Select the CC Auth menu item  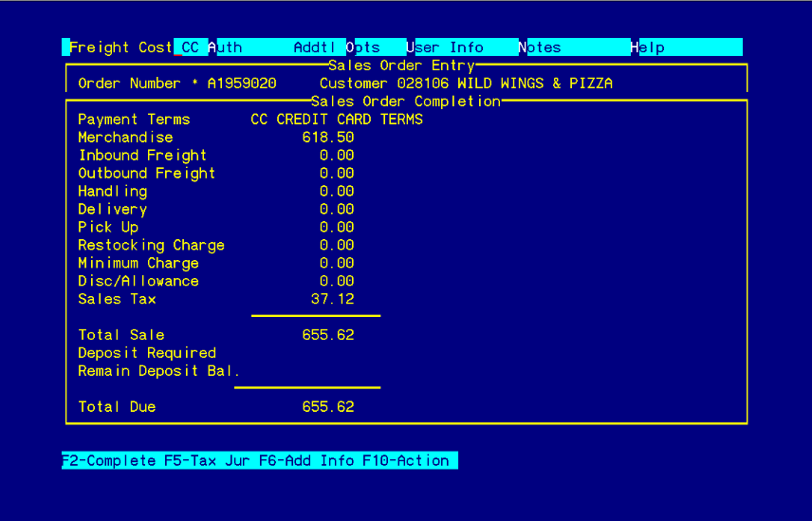coord(212,47)
